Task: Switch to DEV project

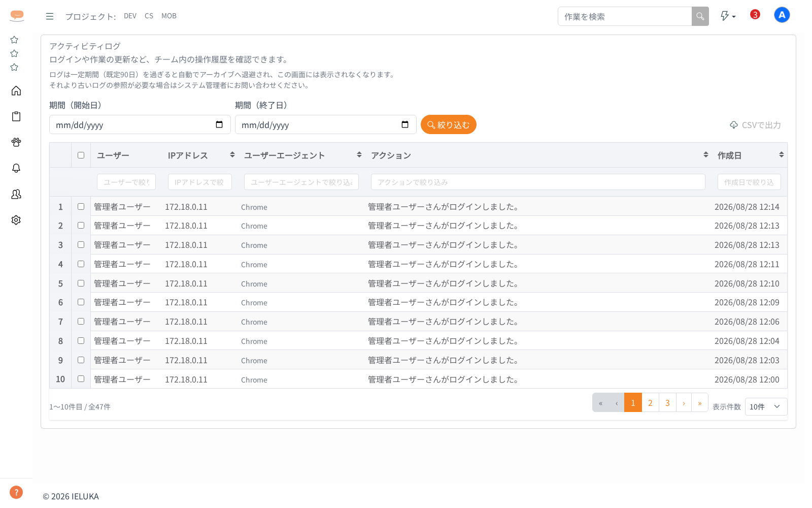Action: point(130,16)
